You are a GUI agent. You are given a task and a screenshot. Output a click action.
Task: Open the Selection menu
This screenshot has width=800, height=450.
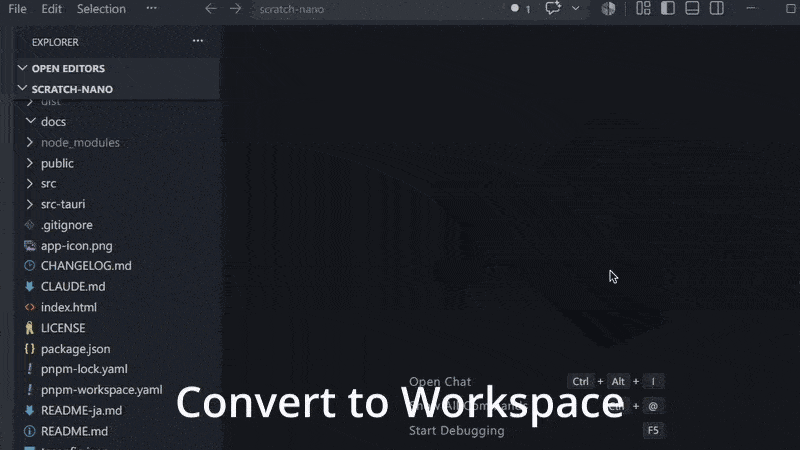(x=101, y=9)
